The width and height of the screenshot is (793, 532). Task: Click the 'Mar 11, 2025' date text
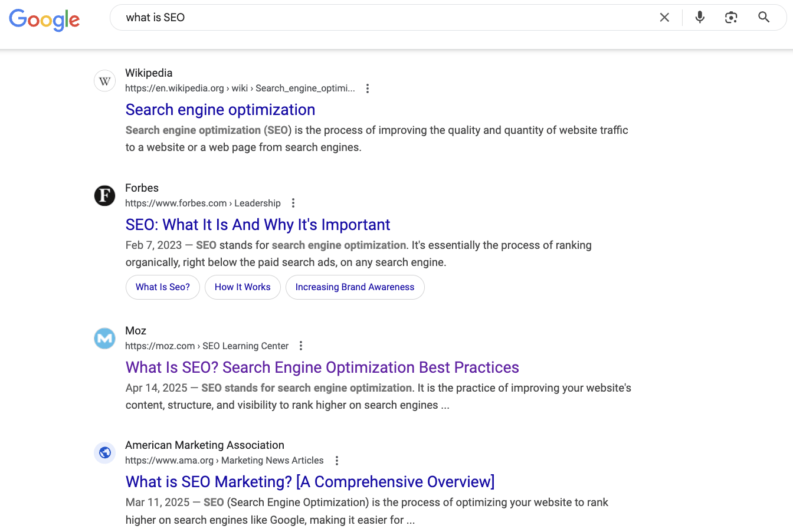tap(158, 503)
